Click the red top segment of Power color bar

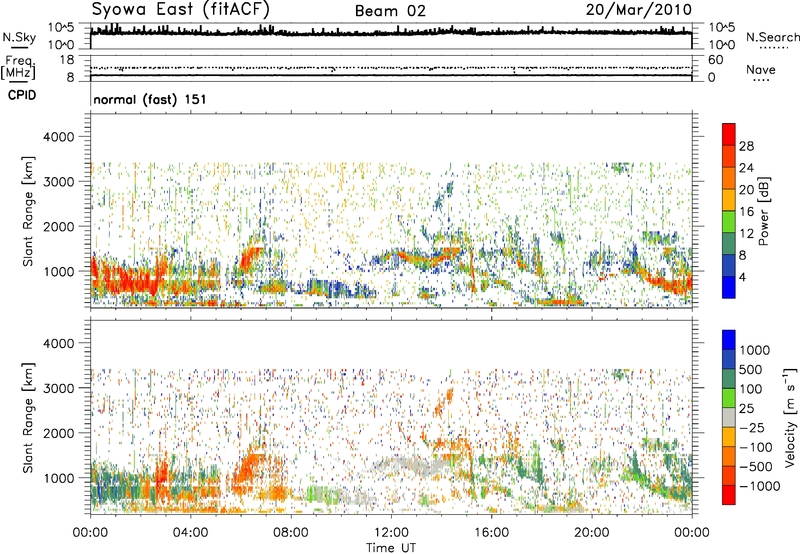(729, 134)
